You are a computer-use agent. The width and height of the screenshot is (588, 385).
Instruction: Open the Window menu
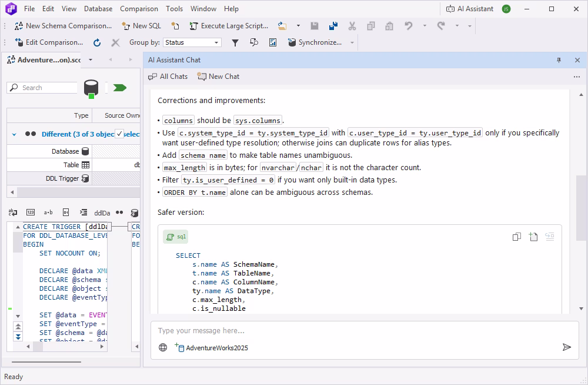(x=203, y=9)
